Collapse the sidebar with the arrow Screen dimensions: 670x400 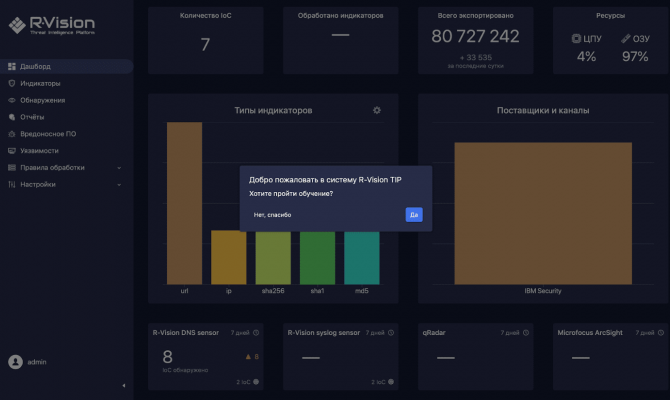(x=123, y=385)
